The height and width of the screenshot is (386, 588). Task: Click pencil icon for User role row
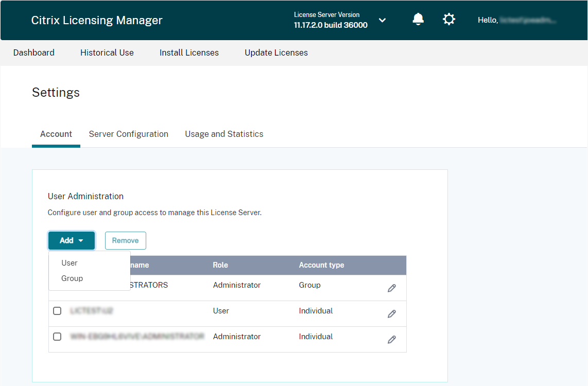(392, 314)
